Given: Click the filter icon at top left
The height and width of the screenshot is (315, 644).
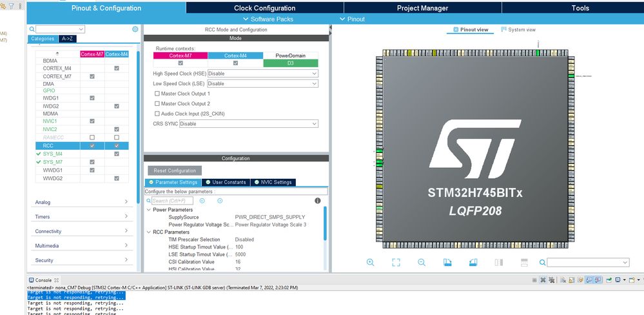Looking at the screenshot, I should pos(11,6).
